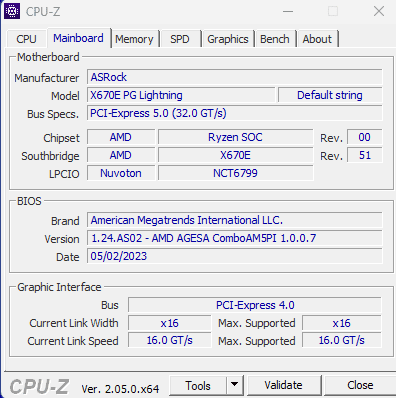Viewport: 396px width, 398px height.
Task: Click the Default string field
Action: point(330,95)
